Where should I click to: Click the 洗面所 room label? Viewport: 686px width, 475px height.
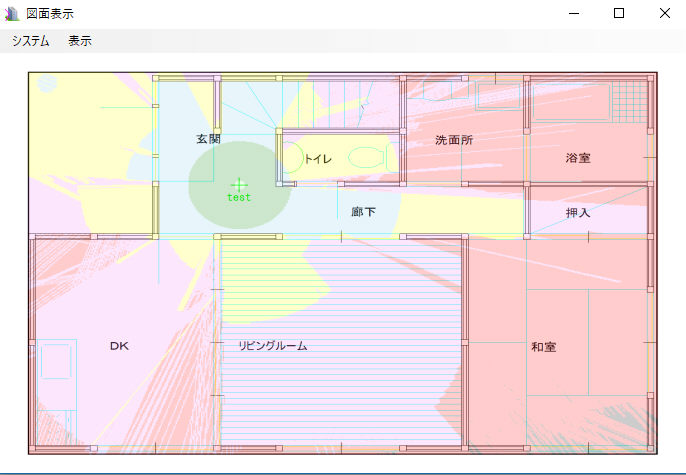tap(454, 140)
